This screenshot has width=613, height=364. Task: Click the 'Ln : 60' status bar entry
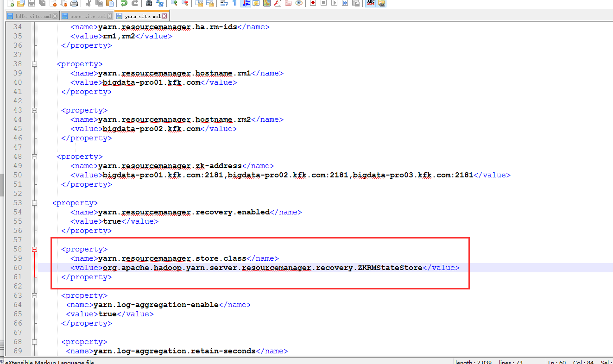coord(558,362)
